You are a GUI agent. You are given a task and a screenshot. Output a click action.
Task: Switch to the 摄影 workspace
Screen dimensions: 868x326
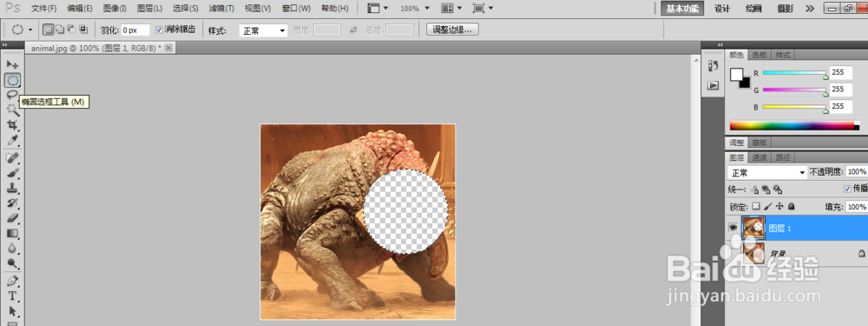point(785,9)
